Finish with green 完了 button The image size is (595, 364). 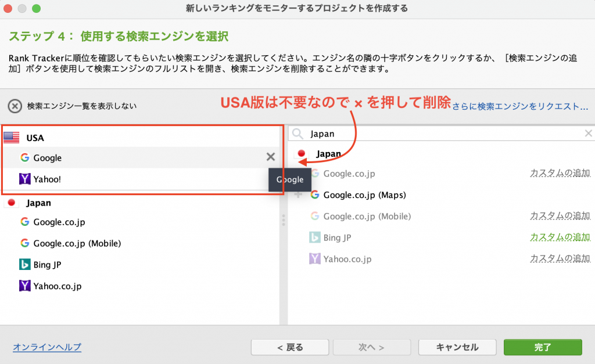click(x=543, y=347)
